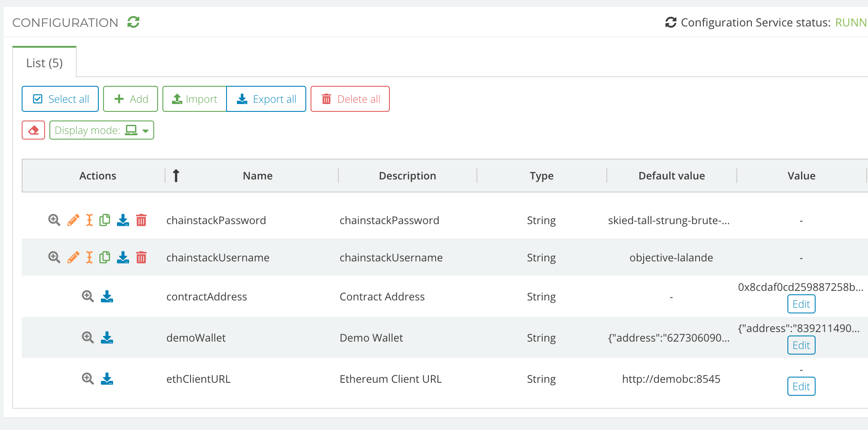Viewport: 868px width, 430px height.
Task: Open the Display mode dropdown
Action: click(101, 130)
